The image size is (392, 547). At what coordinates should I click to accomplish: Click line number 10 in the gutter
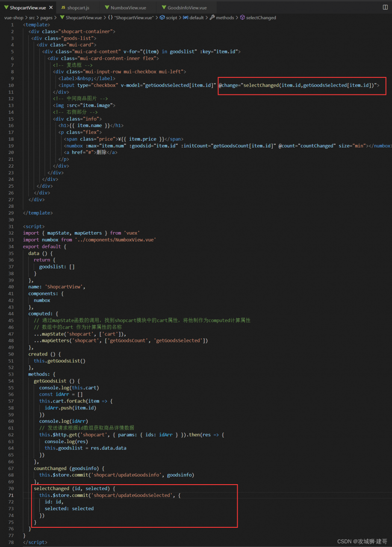[11, 85]
